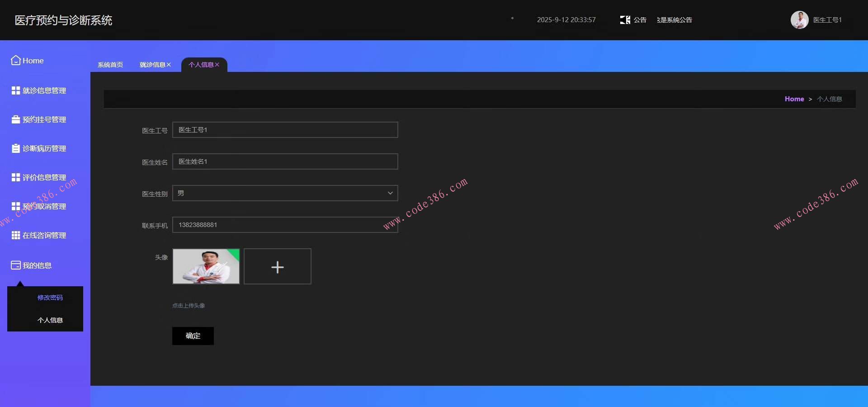Click the 头像 field label
This screenshot has width=868, height=407.
[x=161, y=257]
